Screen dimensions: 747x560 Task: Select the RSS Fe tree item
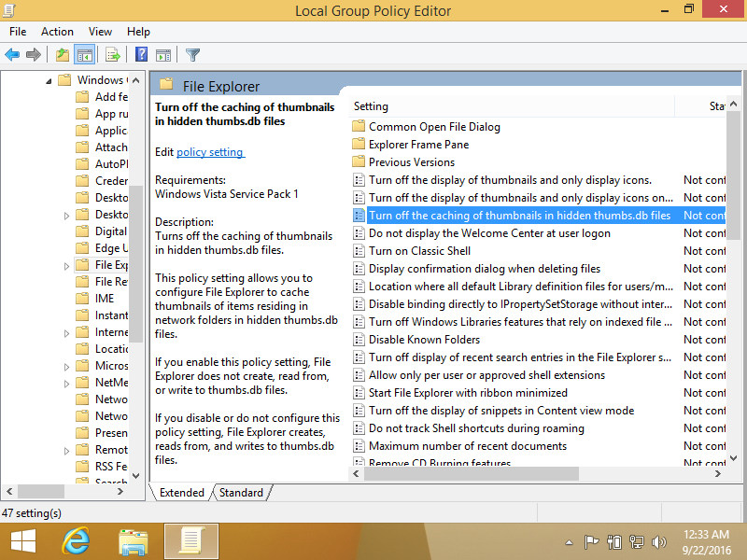click(x=110, y=466)
